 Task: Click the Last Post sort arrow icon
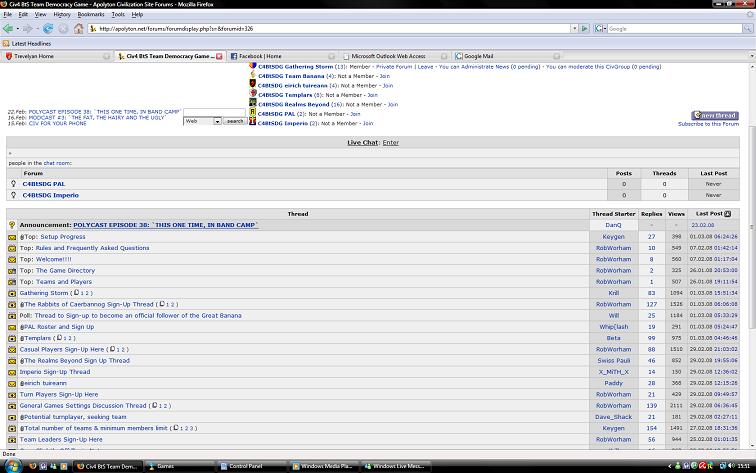pyautogui.click(x=727, y=214)
